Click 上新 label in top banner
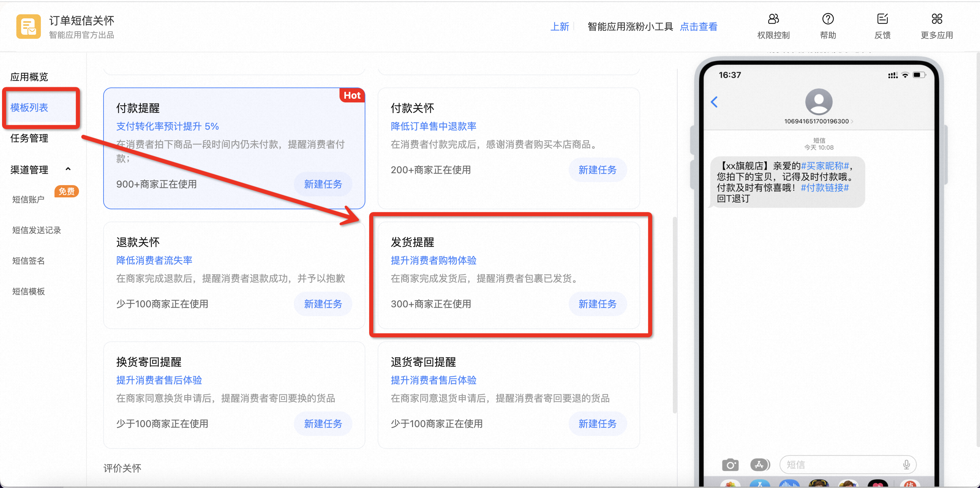The height and width of the screenshot is (488, 980). click(x=559, y=27)
